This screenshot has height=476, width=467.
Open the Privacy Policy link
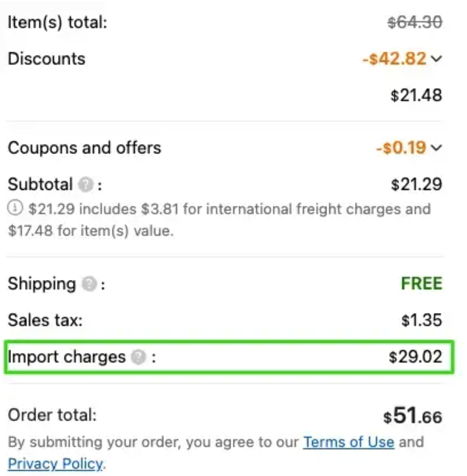tap(55, 464)
